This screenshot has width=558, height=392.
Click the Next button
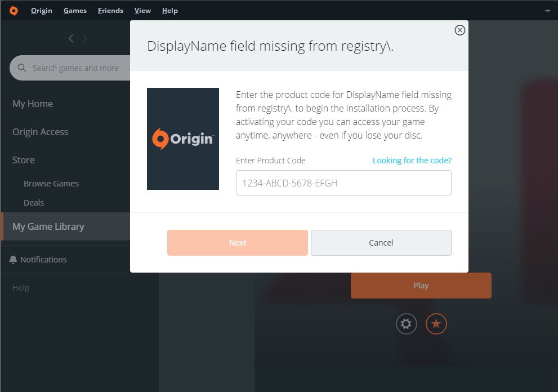point(238,242)
